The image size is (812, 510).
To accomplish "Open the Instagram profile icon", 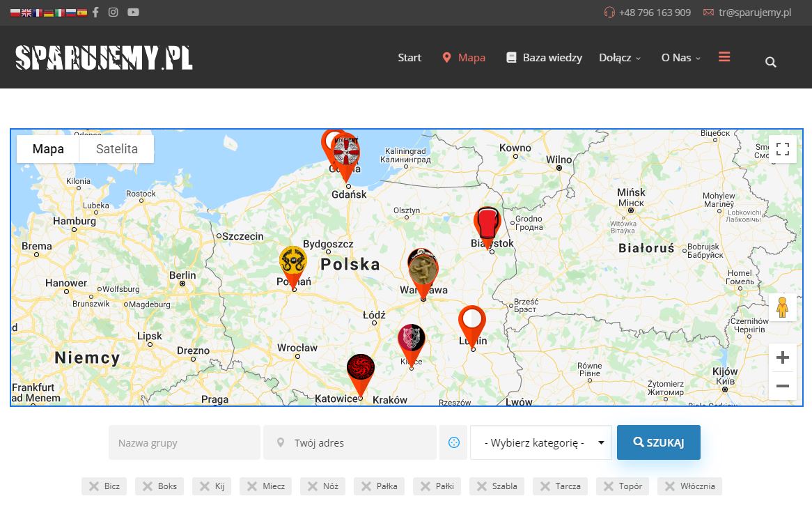I will 114,12.
